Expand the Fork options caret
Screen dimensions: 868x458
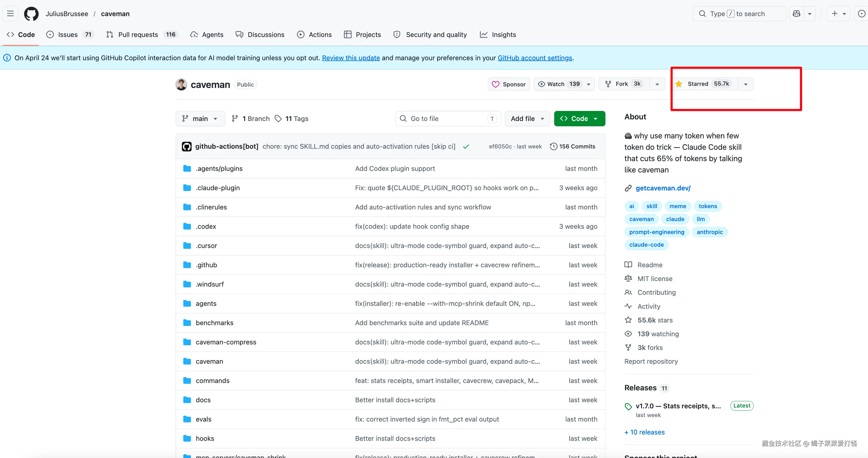coord(657,84)
